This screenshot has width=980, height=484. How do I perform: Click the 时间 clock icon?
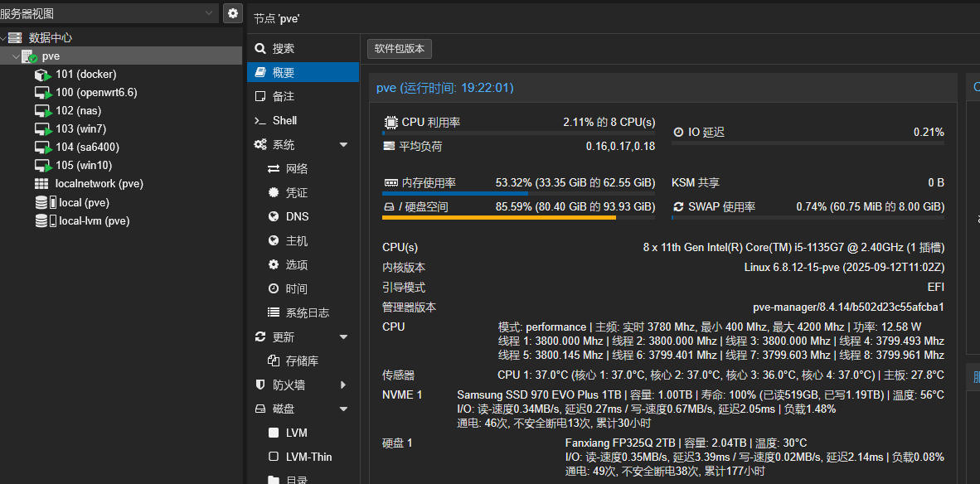(x=273, y=289)
